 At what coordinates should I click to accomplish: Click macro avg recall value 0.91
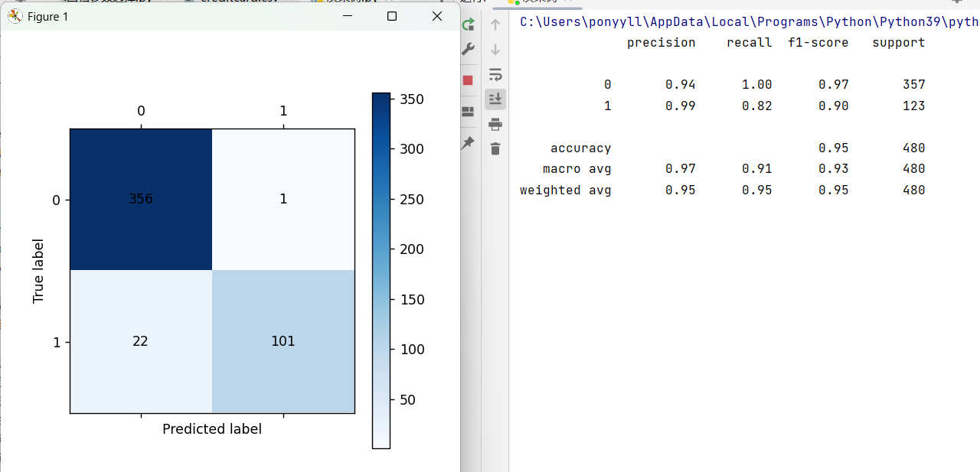[757, 169]
